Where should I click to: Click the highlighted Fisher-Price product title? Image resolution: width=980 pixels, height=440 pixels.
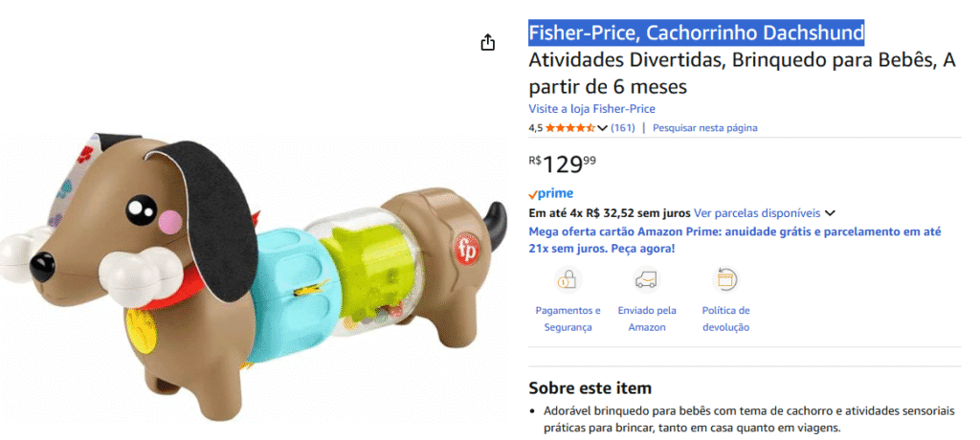697,33
